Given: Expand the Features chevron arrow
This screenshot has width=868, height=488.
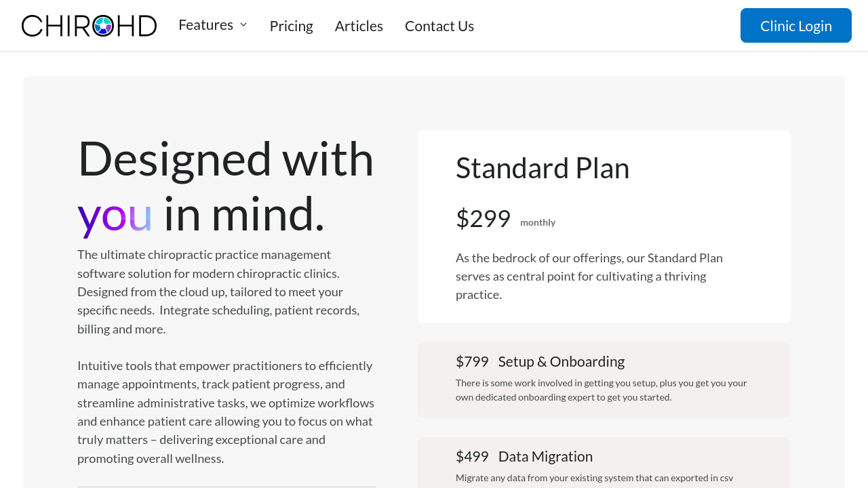Looking at the screenshot, I should [243, 24].
